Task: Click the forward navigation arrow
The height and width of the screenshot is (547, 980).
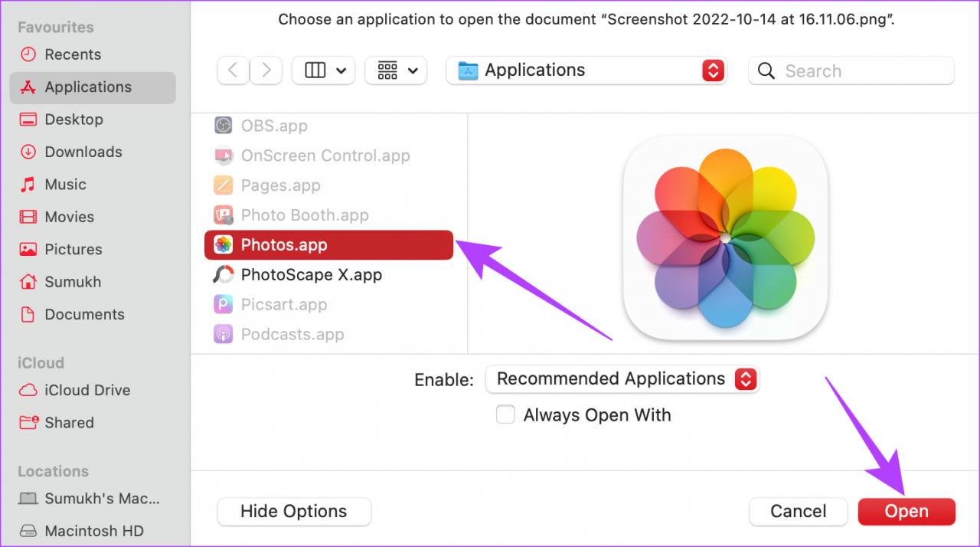Action: click(266, 70)
